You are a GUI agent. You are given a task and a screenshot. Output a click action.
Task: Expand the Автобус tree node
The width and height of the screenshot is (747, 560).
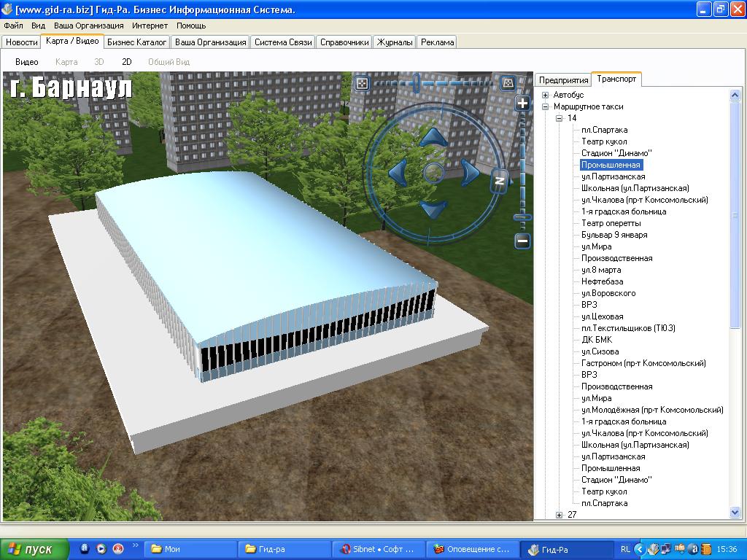pos(545,95)
